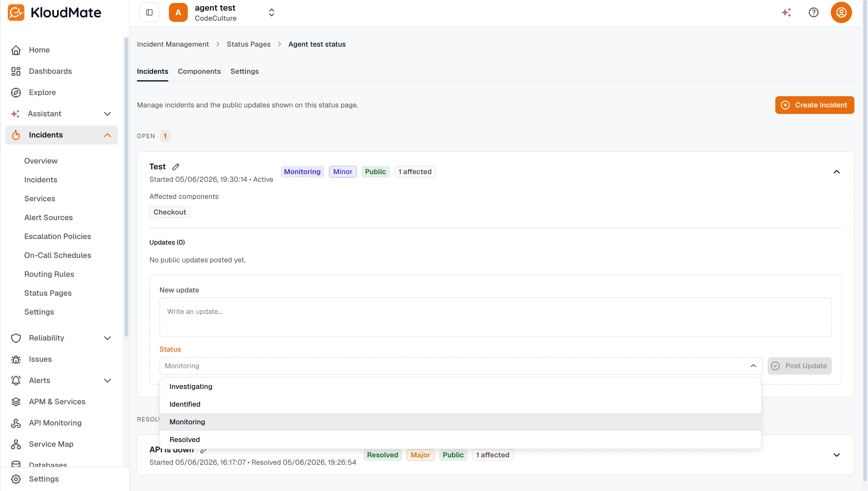Click the Assistant sparkle icon in sidebar
The width and height of the screenshot is (868, 491).
pos(15,114)
